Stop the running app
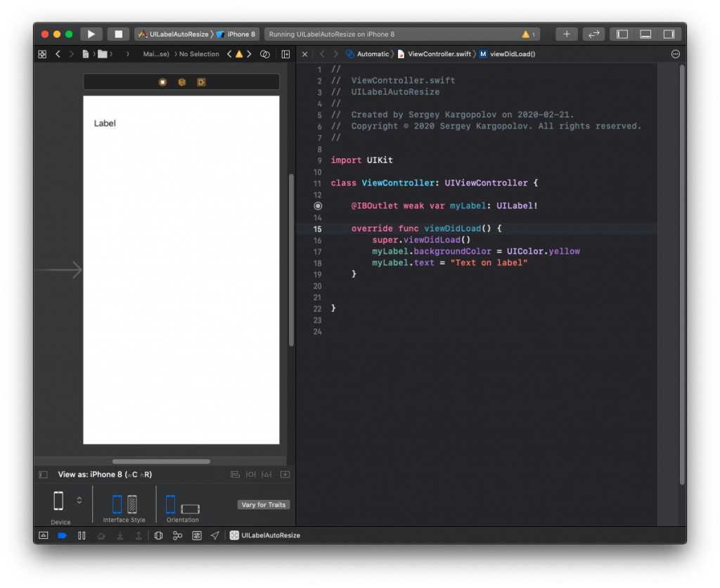Screen dimensions: 720x588 tap(118, 34)
